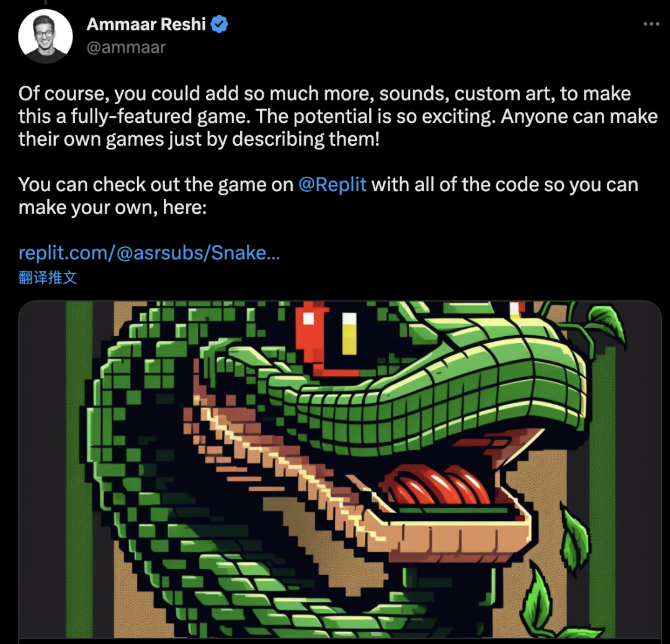670x644 pixels.
Task: Click the Ammaar Reshi display name
Action: pyautogui.click(x=146, y=24)
